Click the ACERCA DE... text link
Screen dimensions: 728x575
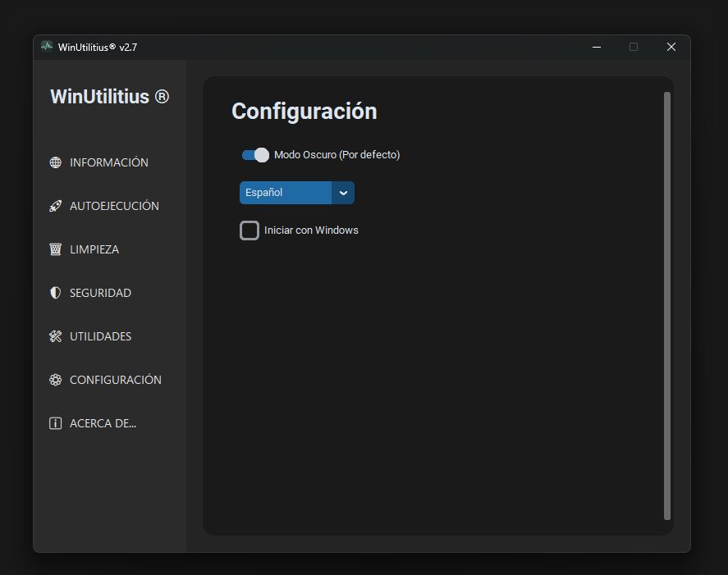point(103,423)
